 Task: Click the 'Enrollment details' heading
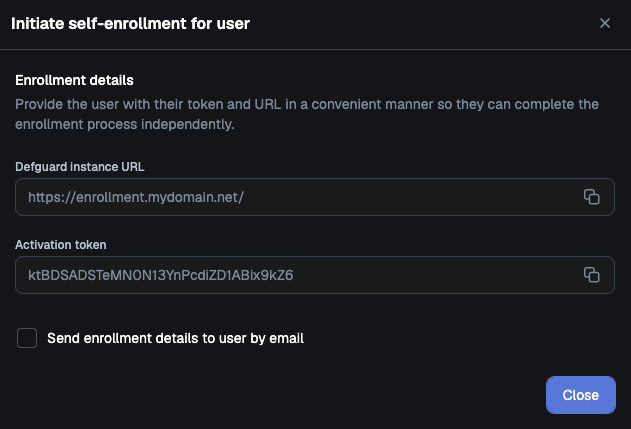[74, 80]
